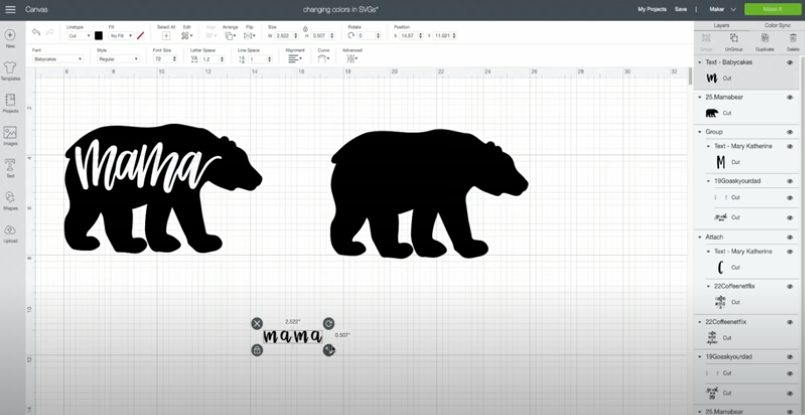The image size is (805, 415).
Task: Click the Select All icon
Action: [166, 35]
